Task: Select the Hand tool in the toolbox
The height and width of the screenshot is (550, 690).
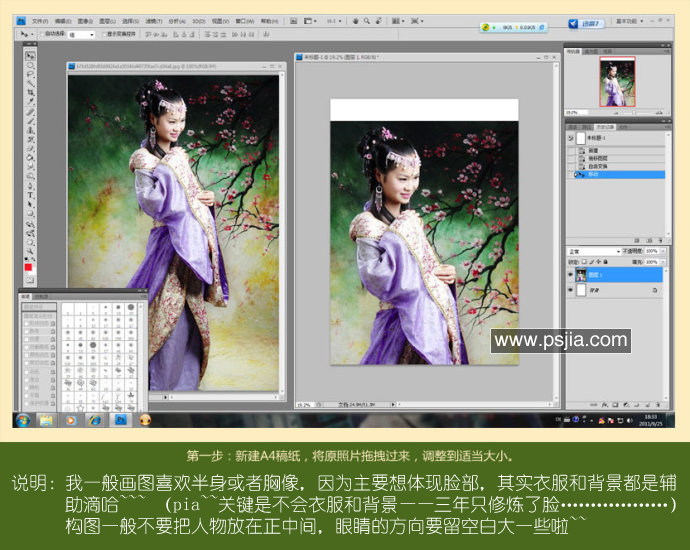Action: pos(30,243)
